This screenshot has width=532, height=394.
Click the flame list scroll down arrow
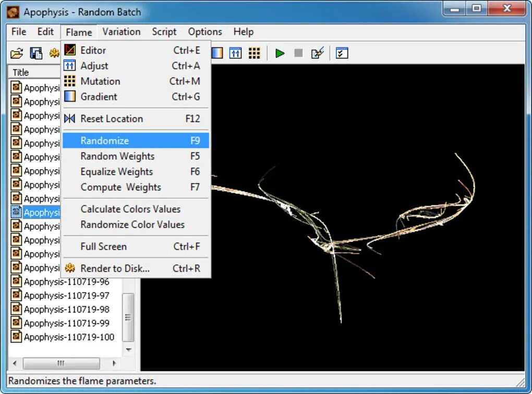129,350
